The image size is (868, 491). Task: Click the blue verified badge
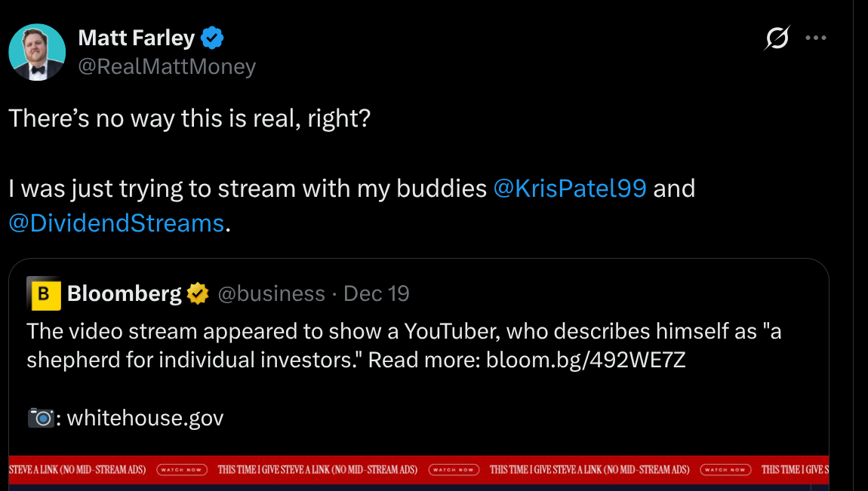(x=212, y=37)
